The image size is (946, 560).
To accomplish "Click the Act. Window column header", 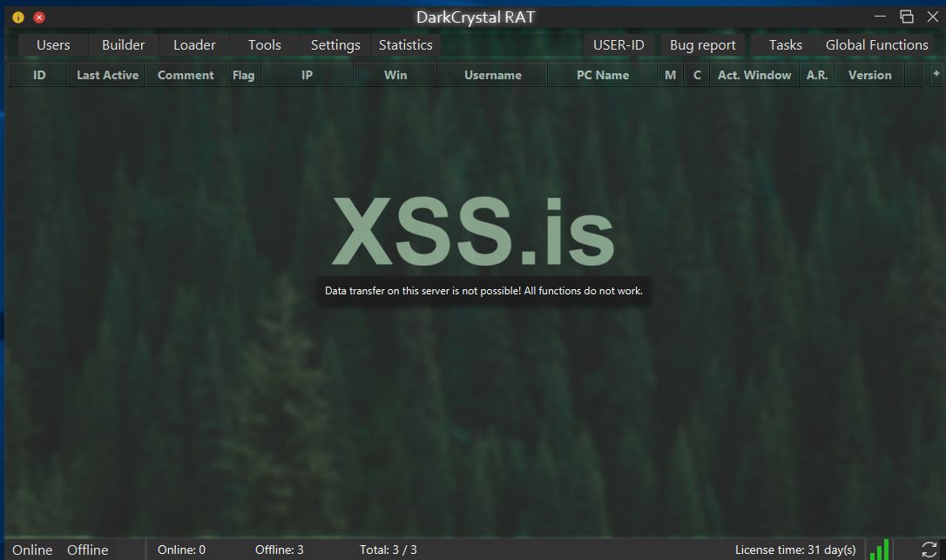I will click(754, 75).
